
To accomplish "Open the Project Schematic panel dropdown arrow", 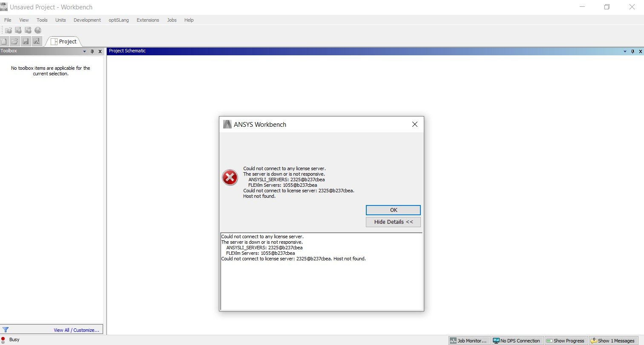I will click(625, 51).
